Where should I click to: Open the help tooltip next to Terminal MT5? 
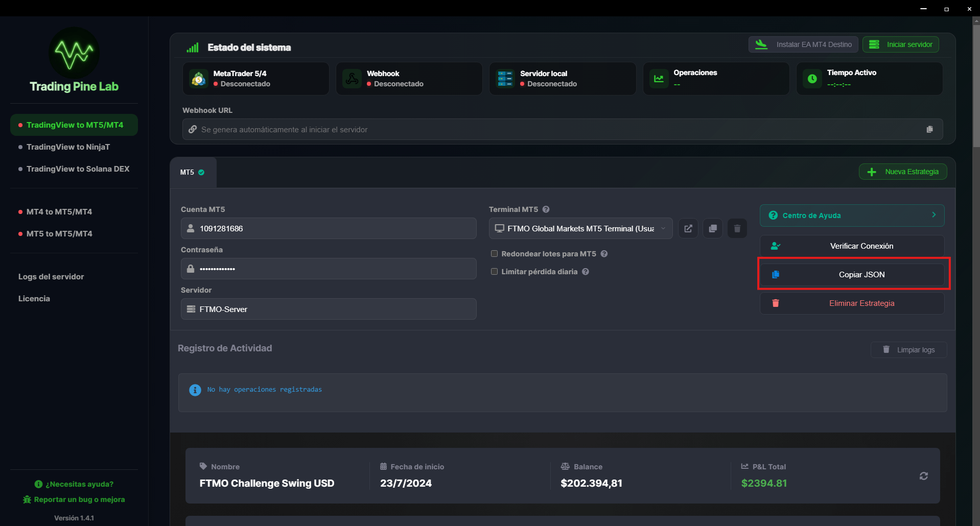pyautogui.click(x=546, y=209)
